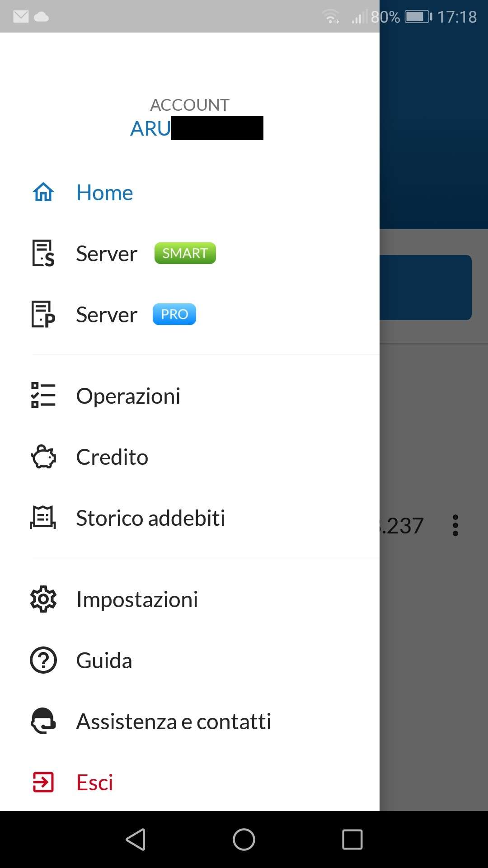The image size is (488, 868).
Task: Select the Home menu label
Action: 104,193
